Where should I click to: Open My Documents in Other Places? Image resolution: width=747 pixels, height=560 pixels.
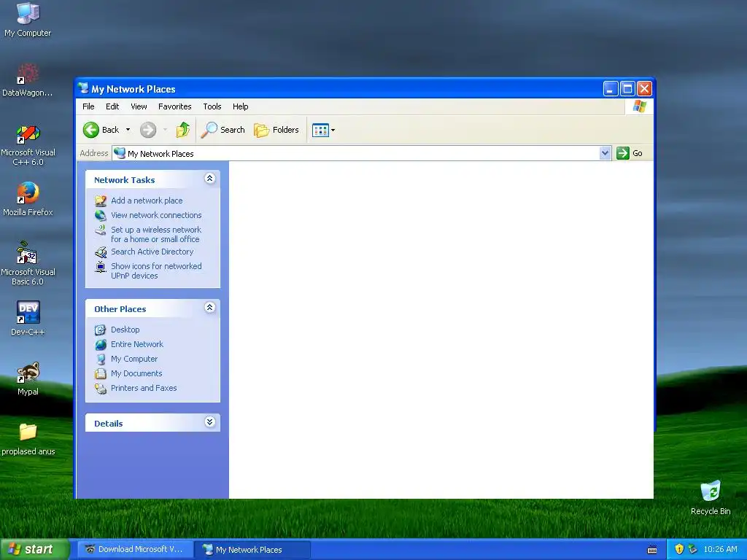136,373
